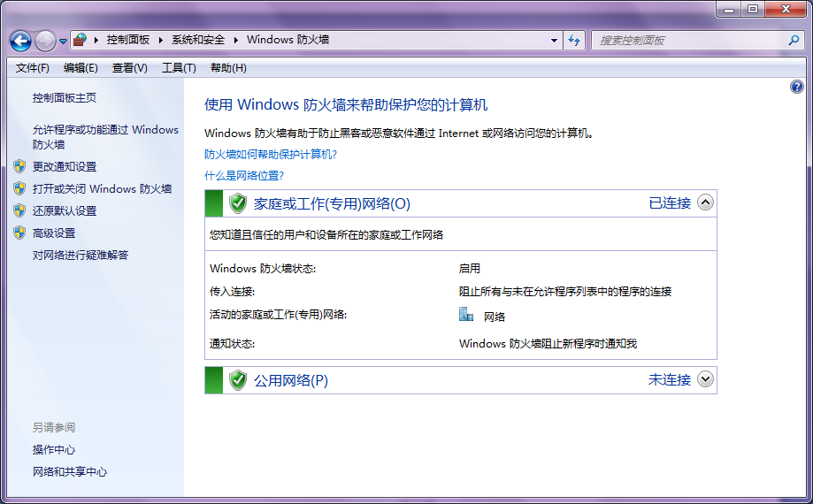Image resolution: width=813 pixels, height=504 pixels.
Task: Click the 公用网络(P) heading
Action: click(x=291, y=380)
